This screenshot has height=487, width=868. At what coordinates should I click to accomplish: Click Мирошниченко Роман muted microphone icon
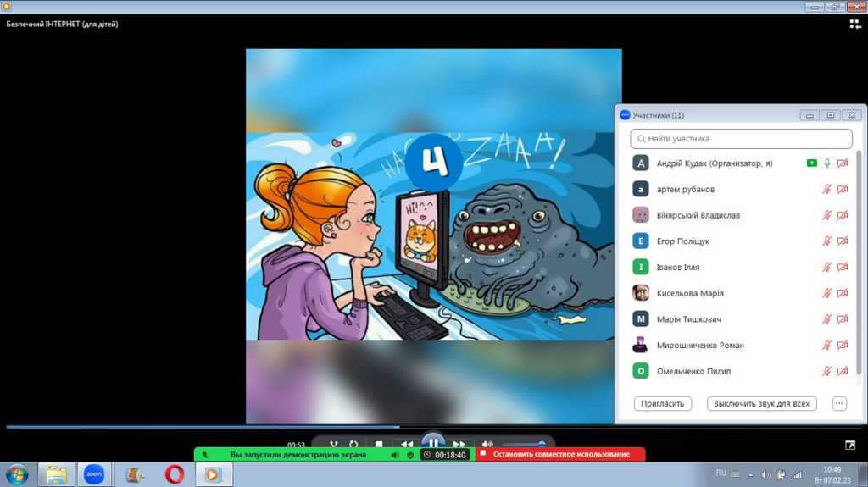click(x=827, y=346)
